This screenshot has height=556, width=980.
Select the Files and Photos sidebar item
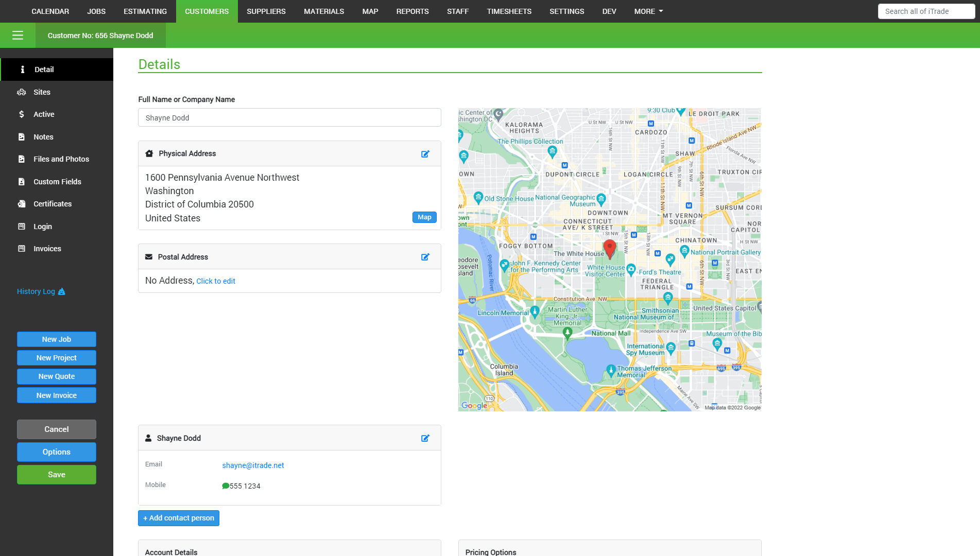61,159
